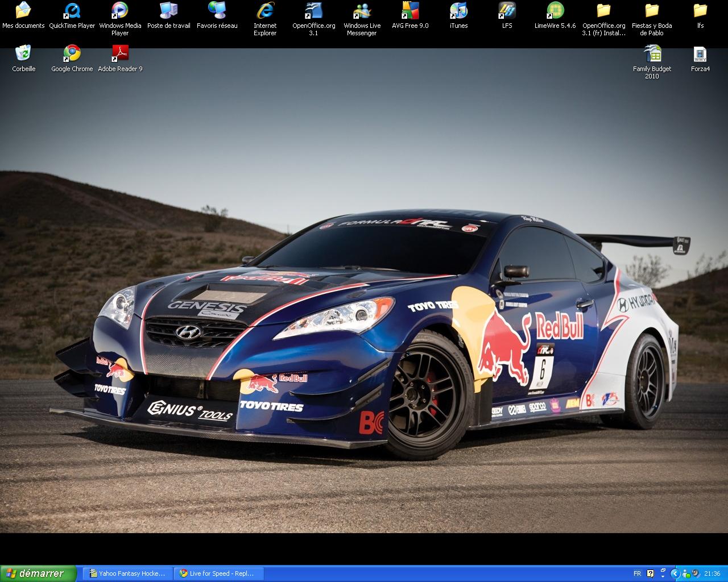The height and width of the screenshot is (582, 728).
Task: Click the iTunes desktop shortcut
Action: click(458, 10)
